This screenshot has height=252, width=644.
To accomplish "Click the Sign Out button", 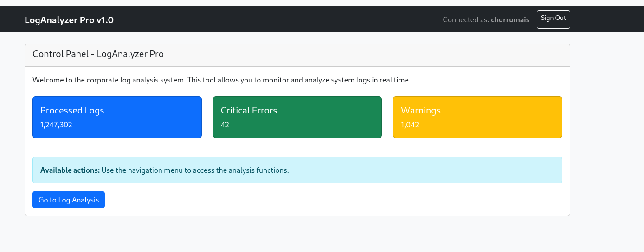I will pos(553,19).
